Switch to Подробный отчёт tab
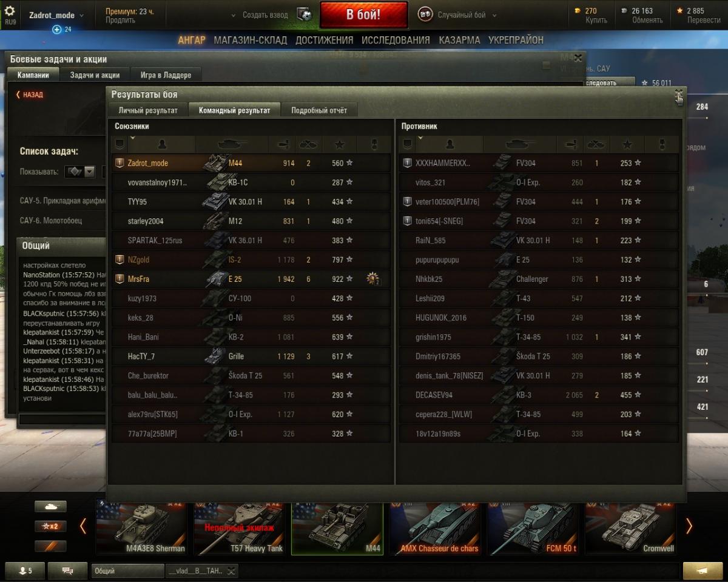Image resolution: width=728 pixels, height=582 pixels. (x=319, y=110)
